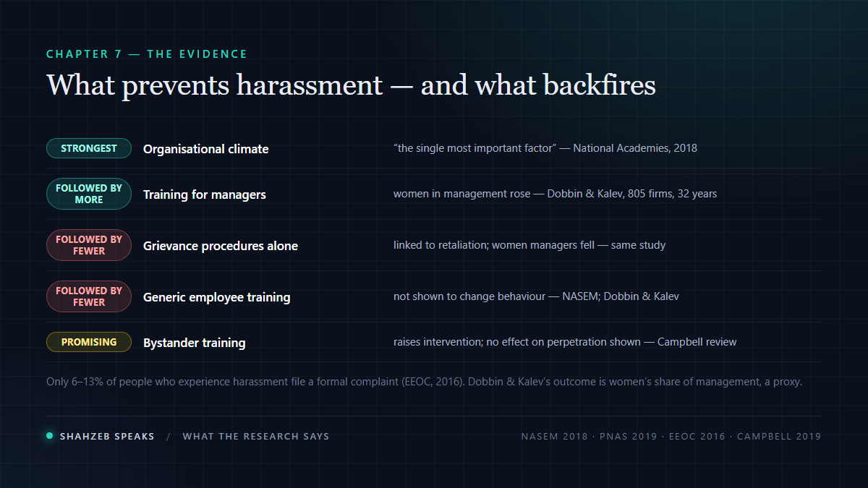Select the 'Generic employee training' row title
Viewport: 868px width, 488px height.
217,297
